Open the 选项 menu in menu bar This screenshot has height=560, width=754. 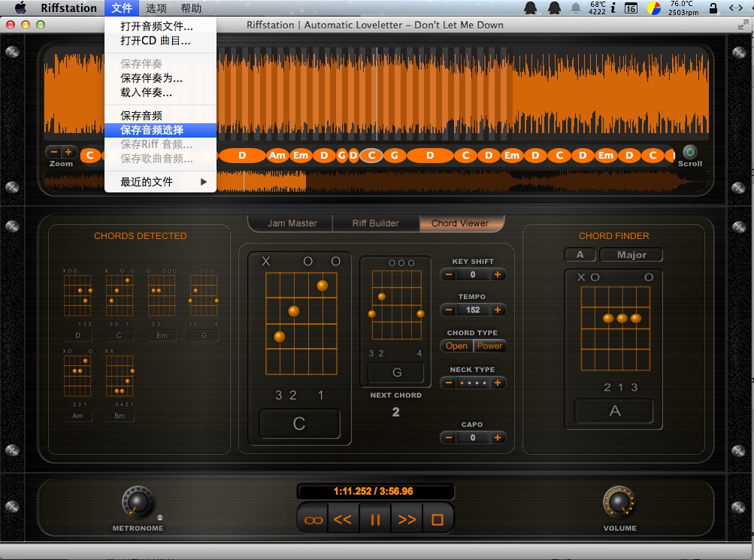(156, 8)
